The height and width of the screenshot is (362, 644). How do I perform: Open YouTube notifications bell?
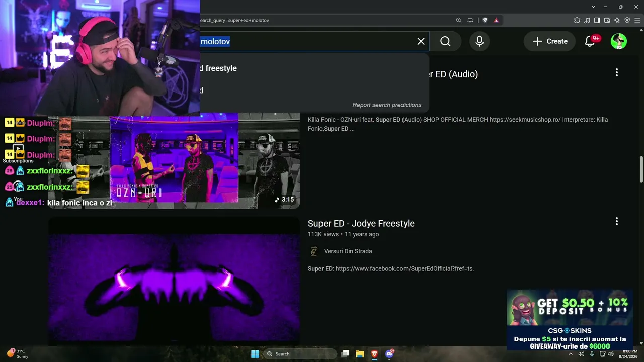590,41
